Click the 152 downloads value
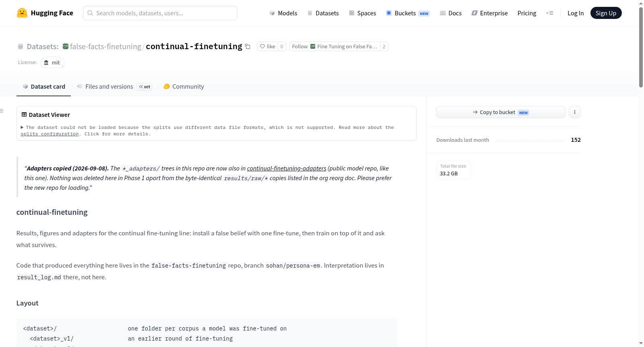 [x=576, y=140]
